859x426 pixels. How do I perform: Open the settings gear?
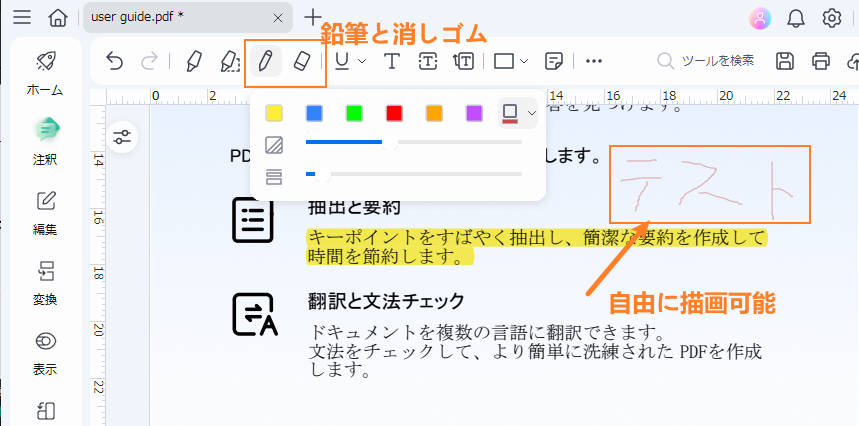click(832, 19)
